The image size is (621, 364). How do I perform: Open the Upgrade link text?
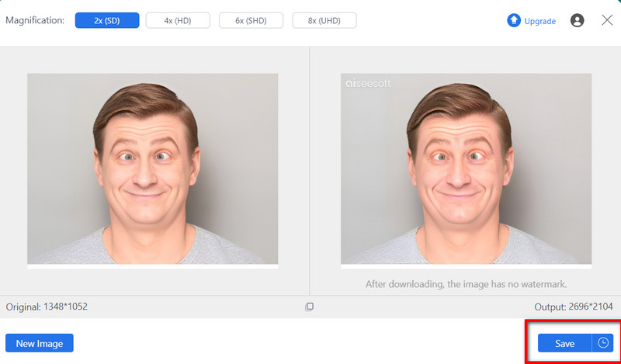(539, 21)
